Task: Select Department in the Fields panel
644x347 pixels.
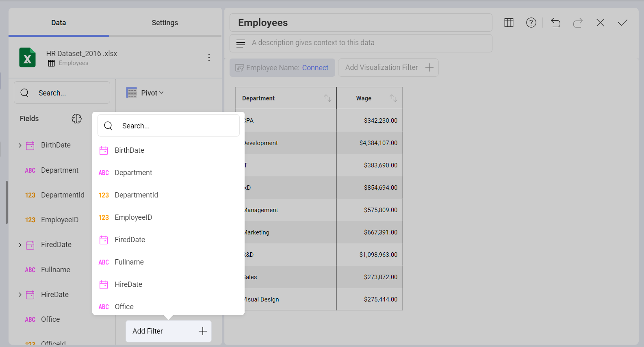Action: pos(60,170)
